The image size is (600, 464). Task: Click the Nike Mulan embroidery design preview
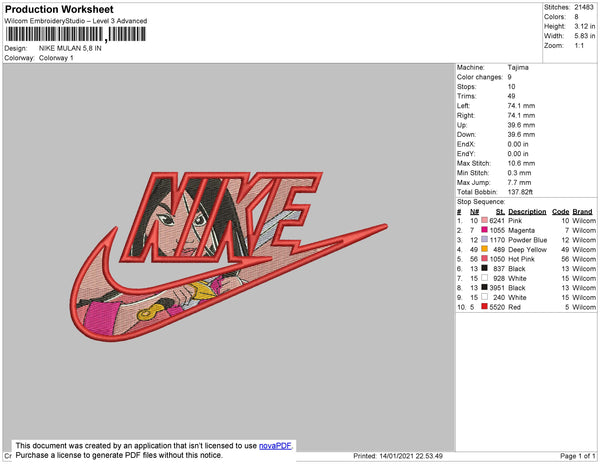coord(228,256)
